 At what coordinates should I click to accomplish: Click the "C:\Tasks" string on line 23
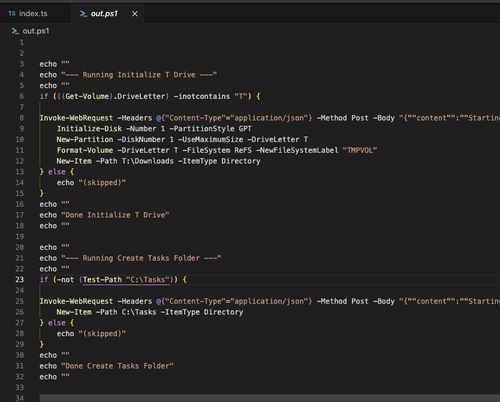[x=148, y=280]
